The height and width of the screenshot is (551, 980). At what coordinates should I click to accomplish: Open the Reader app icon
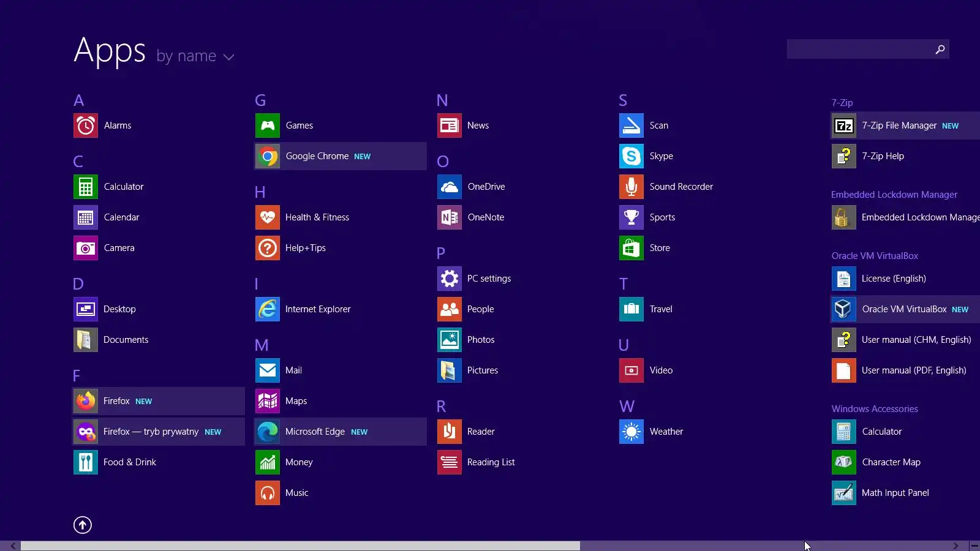click(x=450, y=432)
